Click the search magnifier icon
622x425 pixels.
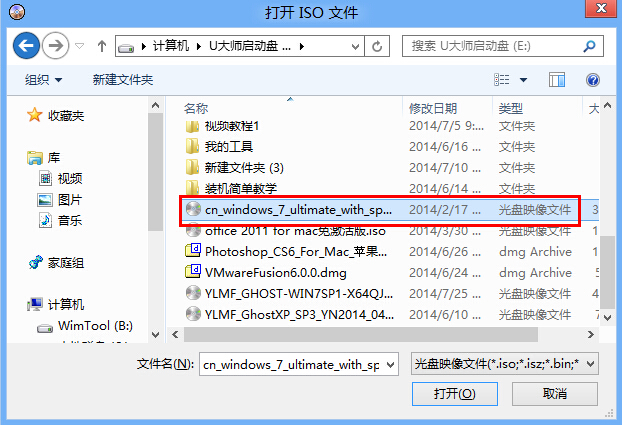point(589,46)
